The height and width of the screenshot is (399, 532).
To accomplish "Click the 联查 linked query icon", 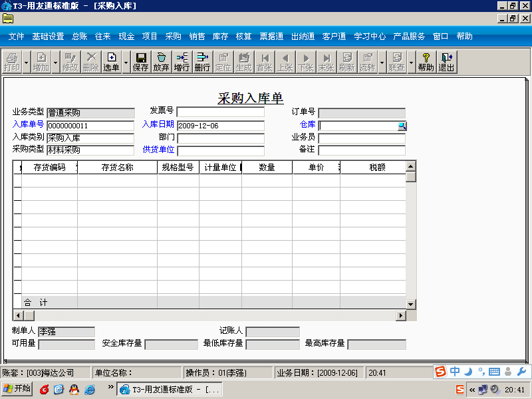I will click(396, 62).
